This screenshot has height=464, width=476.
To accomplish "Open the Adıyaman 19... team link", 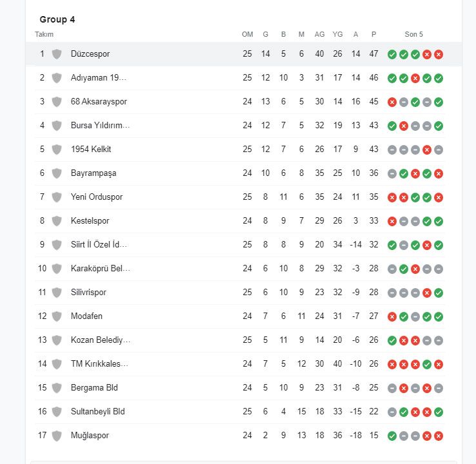I will click(x=98, y=78).
